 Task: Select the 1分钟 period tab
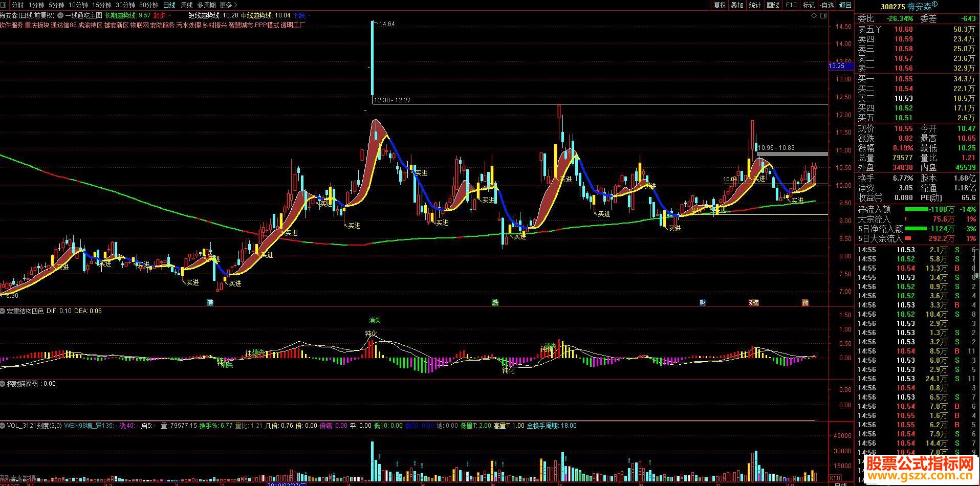pos(37,5)
